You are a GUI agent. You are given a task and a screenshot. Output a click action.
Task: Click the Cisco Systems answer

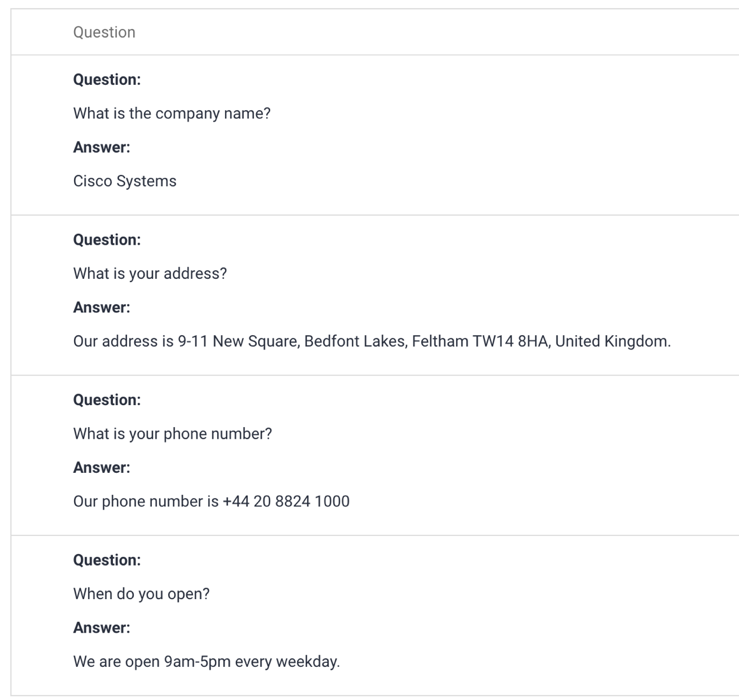click(125, 181)
